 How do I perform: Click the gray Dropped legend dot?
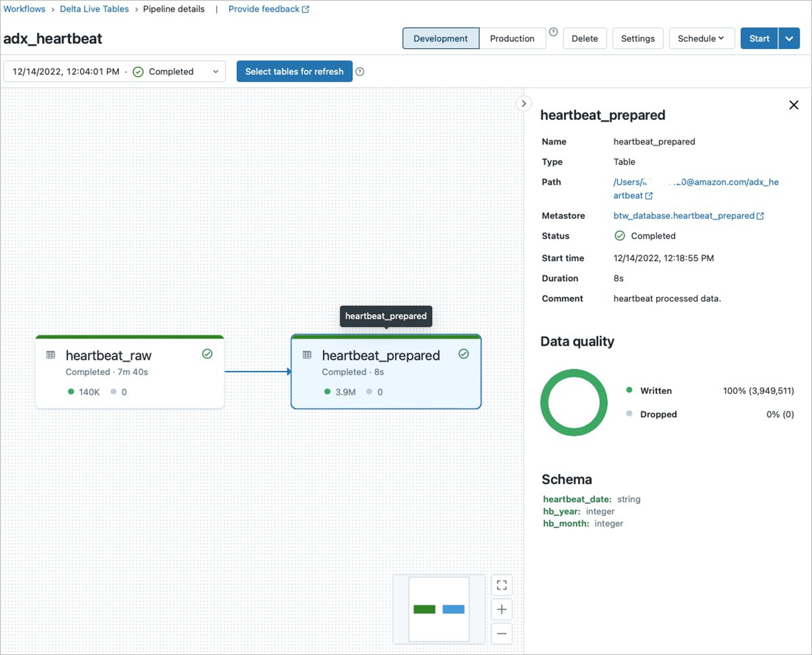click(629, 414)
